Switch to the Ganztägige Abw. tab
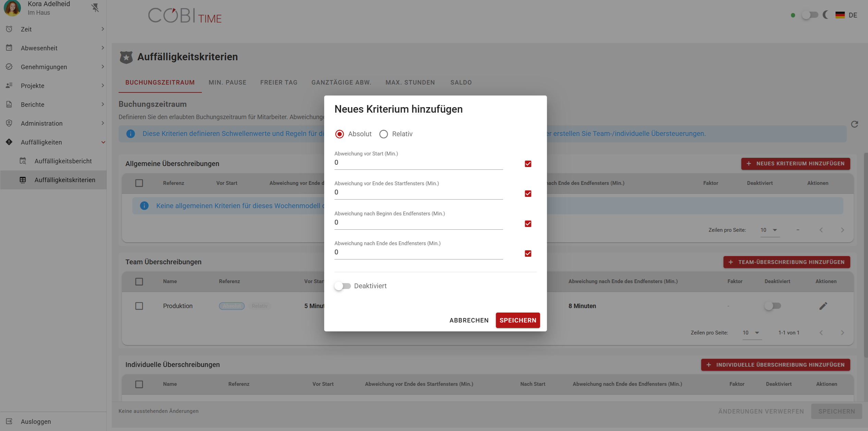 pos(341,83)
